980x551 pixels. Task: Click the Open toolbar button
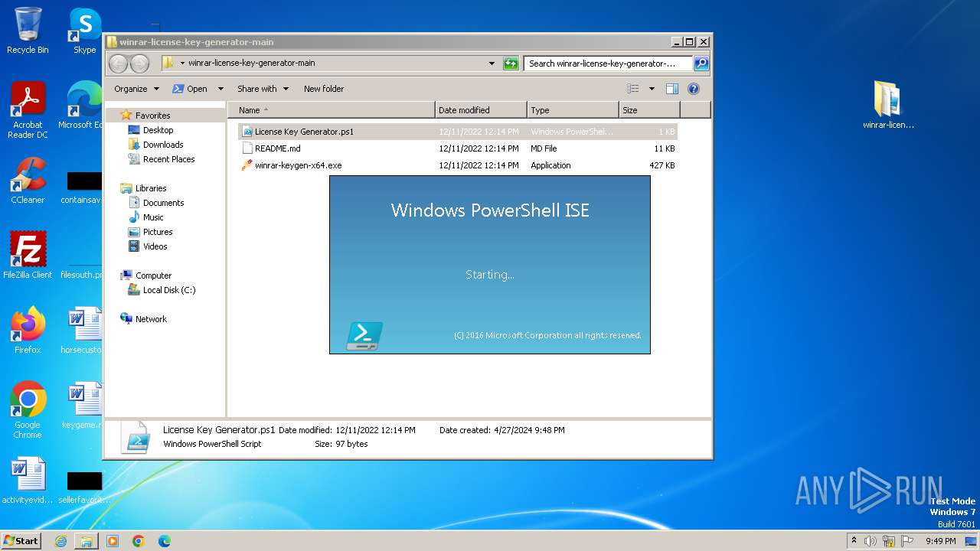pyautogui.click(x=191, y=89)
